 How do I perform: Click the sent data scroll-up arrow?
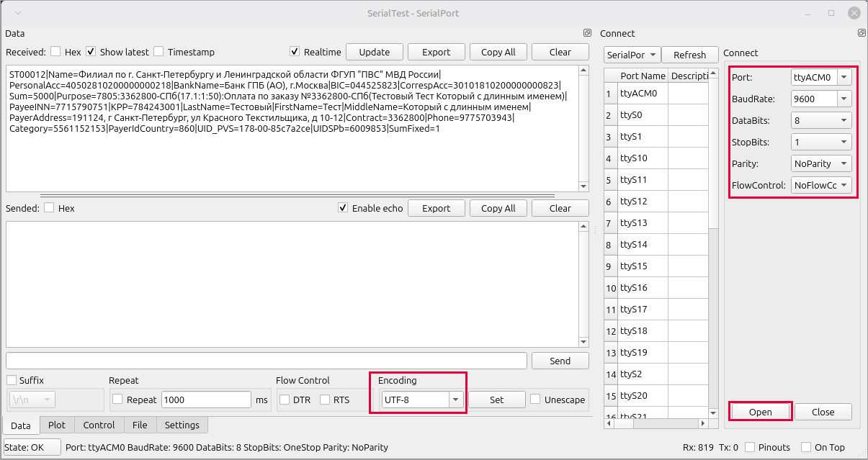coord(583,227)
